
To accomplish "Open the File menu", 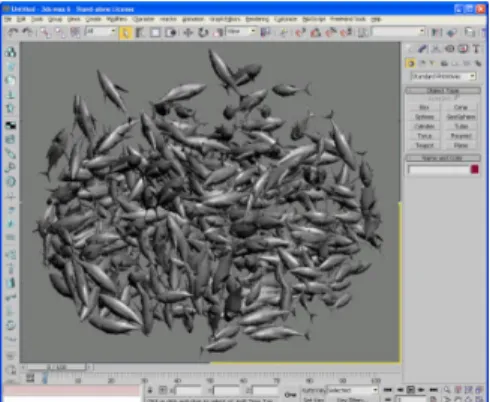I will (8, 19).
